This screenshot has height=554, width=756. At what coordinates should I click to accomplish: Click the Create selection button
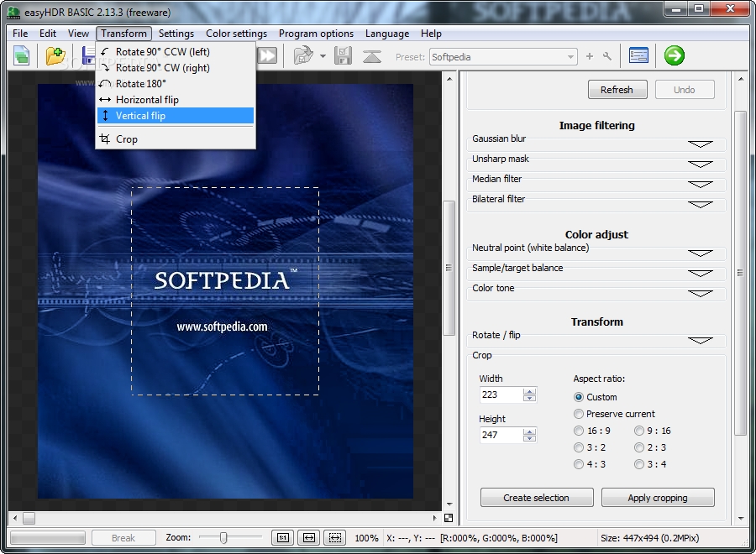pyautogui.click(x=536, y=498)
